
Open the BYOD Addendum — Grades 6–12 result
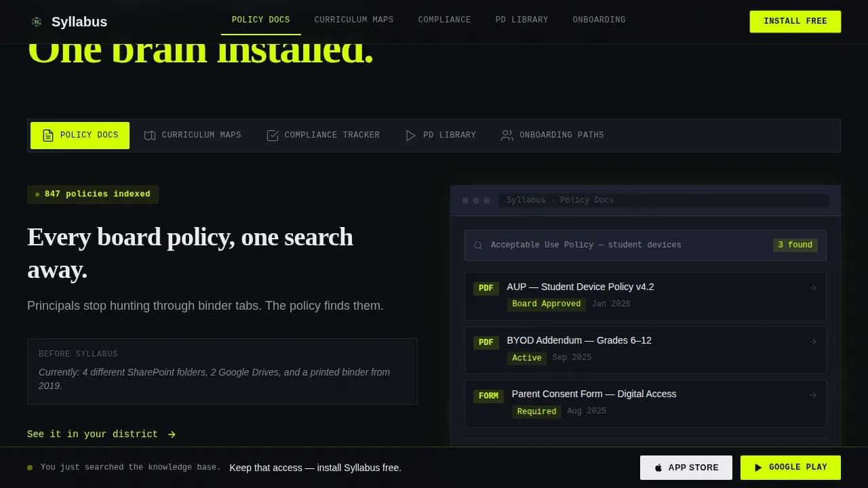(x=646, y=350)
